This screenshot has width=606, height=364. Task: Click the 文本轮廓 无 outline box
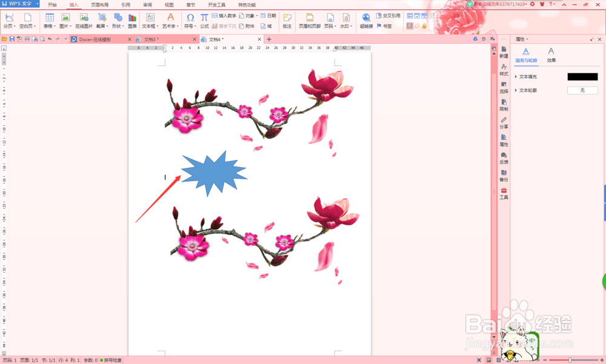[582, 90]
